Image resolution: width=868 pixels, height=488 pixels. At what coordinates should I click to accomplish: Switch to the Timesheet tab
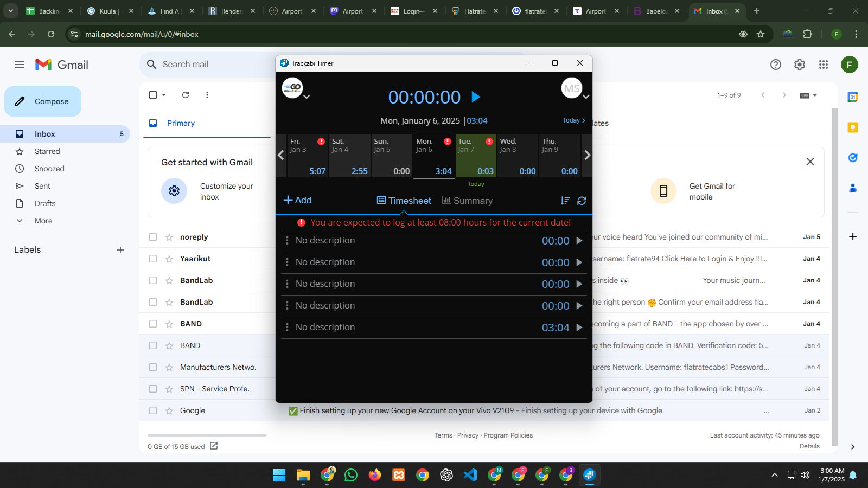pyautogui.click(x=404, y=201)
